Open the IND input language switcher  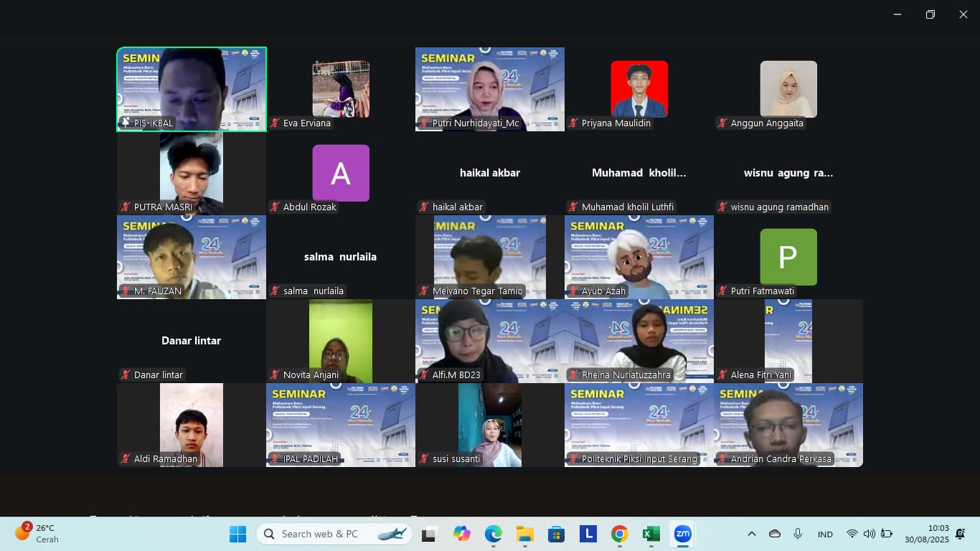[x=825, y=534]
